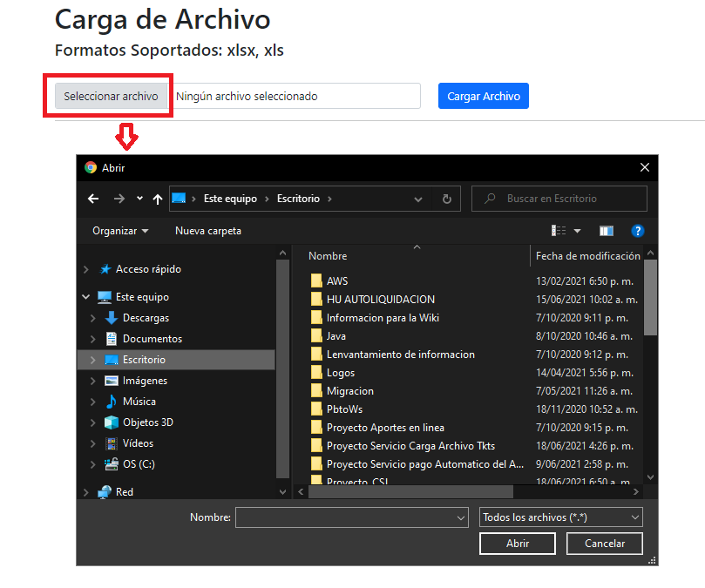Expand the Descargas tree node
The height and width of the screenshot is (588, 705).
pyautogui.click(x=93, y=318)
